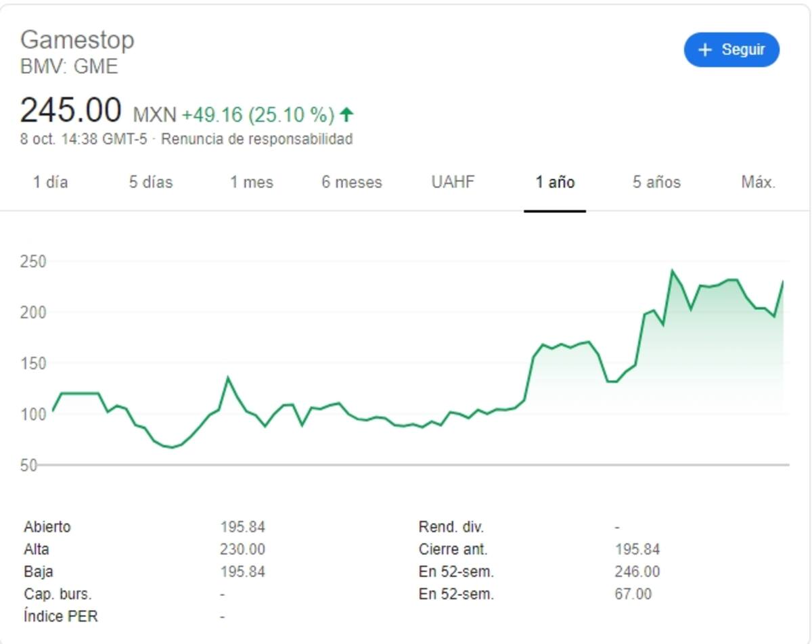Image resolution: width=812 pixels, height=644 pixels.
Task: Click the BMV: GME ticker text
Action: point(69,66)
